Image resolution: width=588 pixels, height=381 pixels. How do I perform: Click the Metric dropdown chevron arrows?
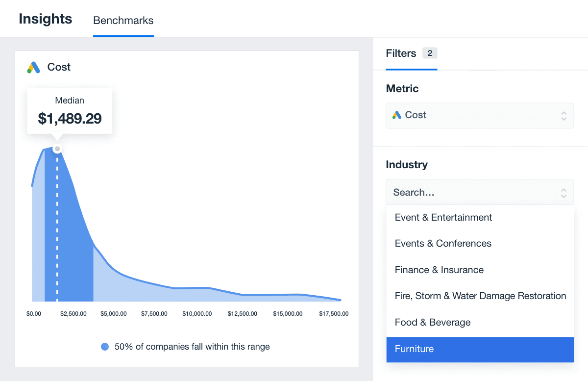563,116
